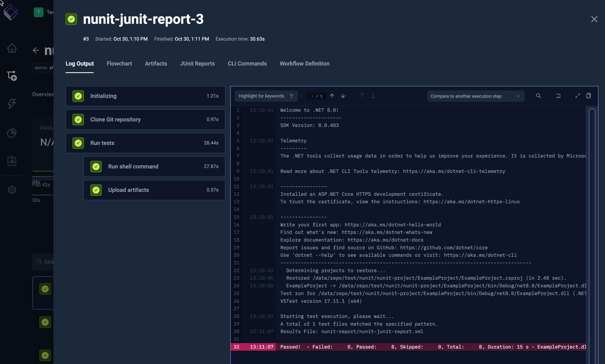Open the Compare to another execution step dropdown
Image resolution: width=605 pixels, height=364 pixels.
(476, 96)
